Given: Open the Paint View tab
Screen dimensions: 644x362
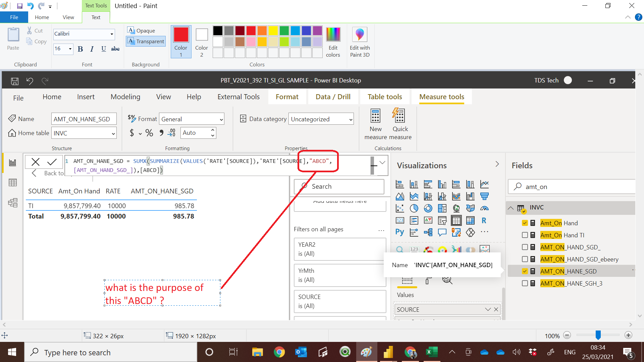Looking at the screenshot, I should 68,17.
